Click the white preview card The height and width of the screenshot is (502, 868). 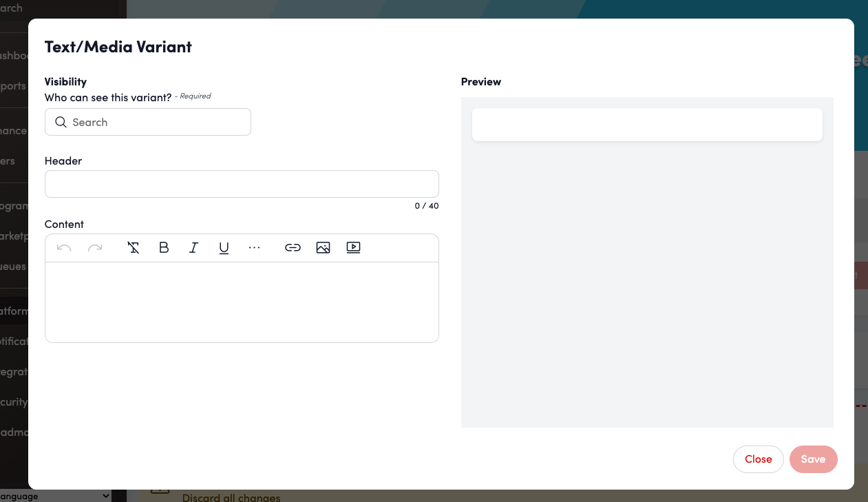[x=647, y=125]
